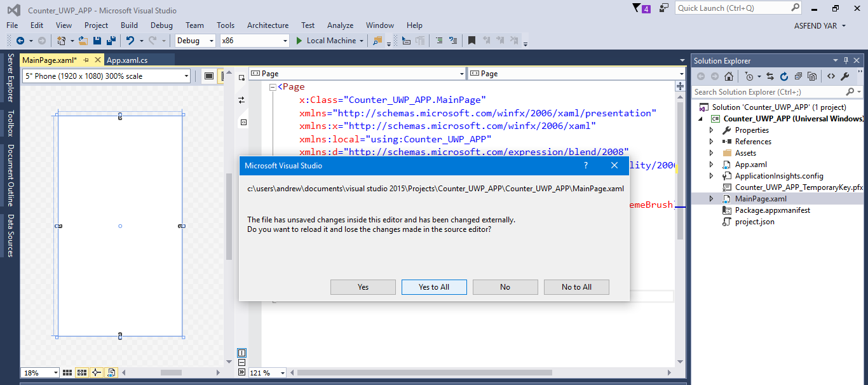This screenshot has width=868, height=385.
Task: Click the Collapse All icon in Solution Explorer
Action: tap(798, 76)
